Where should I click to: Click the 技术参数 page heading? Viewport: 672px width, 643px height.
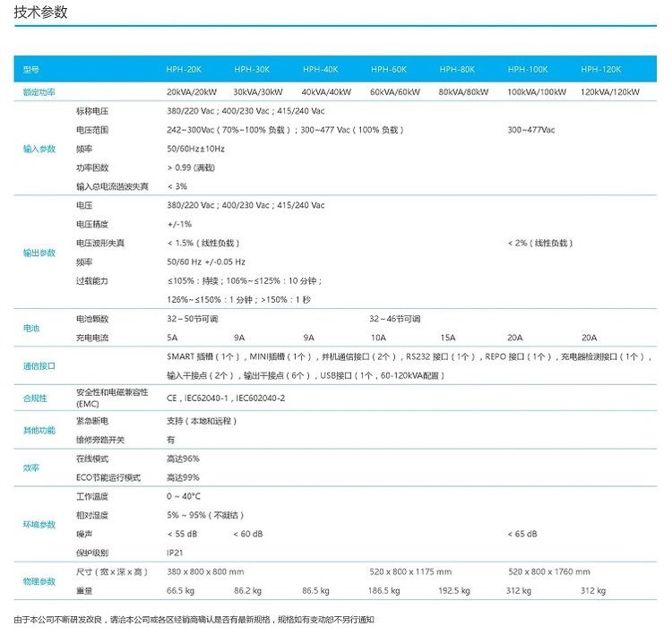pos(40,12)
